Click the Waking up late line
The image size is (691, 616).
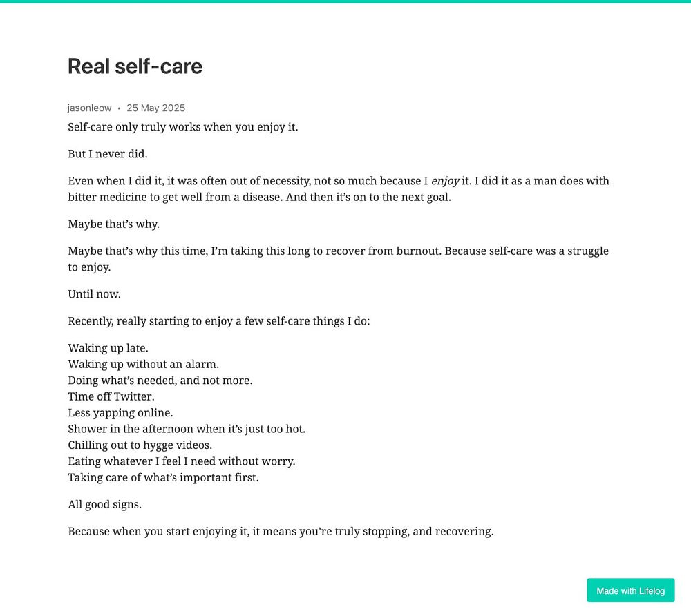click(108, 348)
